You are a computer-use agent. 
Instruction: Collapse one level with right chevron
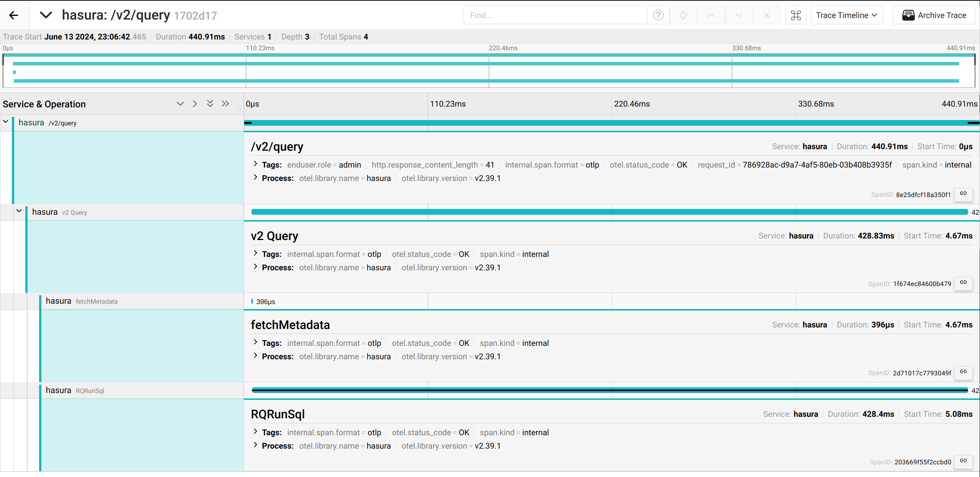(x=195, y=104)
